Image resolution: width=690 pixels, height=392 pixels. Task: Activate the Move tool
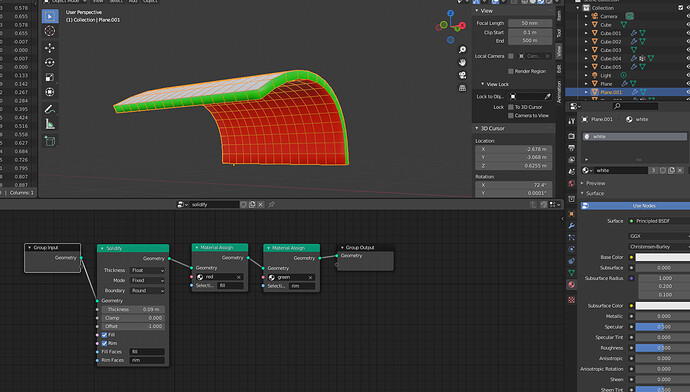click(x=50, y=48)
